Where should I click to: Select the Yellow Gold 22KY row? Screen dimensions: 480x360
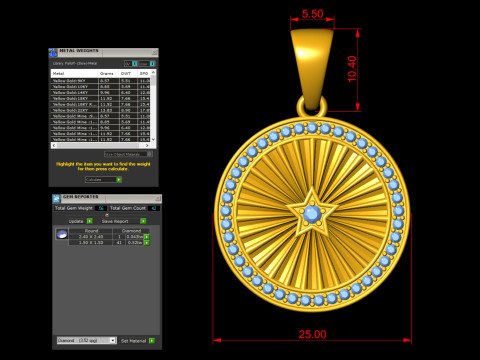point(101,110)
